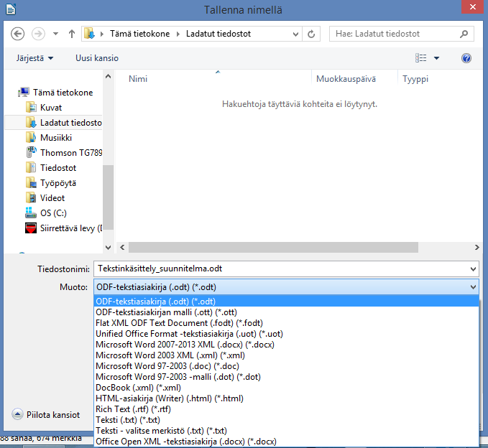Expand the Tiedostonimi dropdown arrow
The height and width of the screenshot is (448, 488).
473,269
